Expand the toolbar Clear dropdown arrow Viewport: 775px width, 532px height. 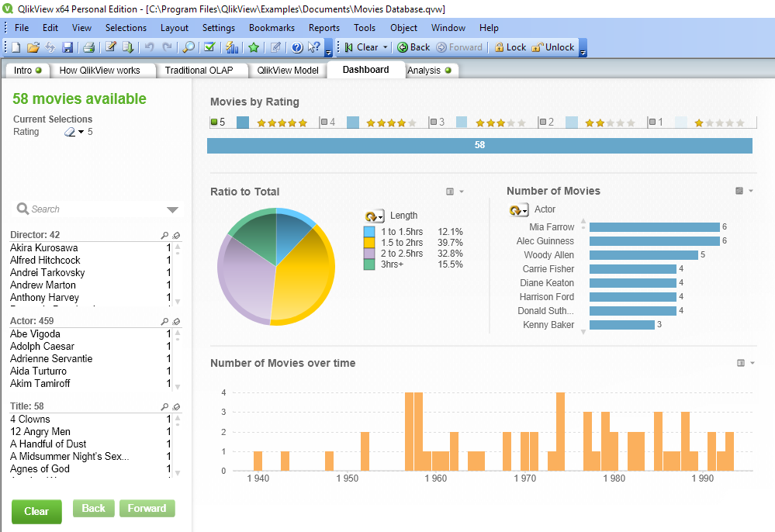click(x=385, y=47)
